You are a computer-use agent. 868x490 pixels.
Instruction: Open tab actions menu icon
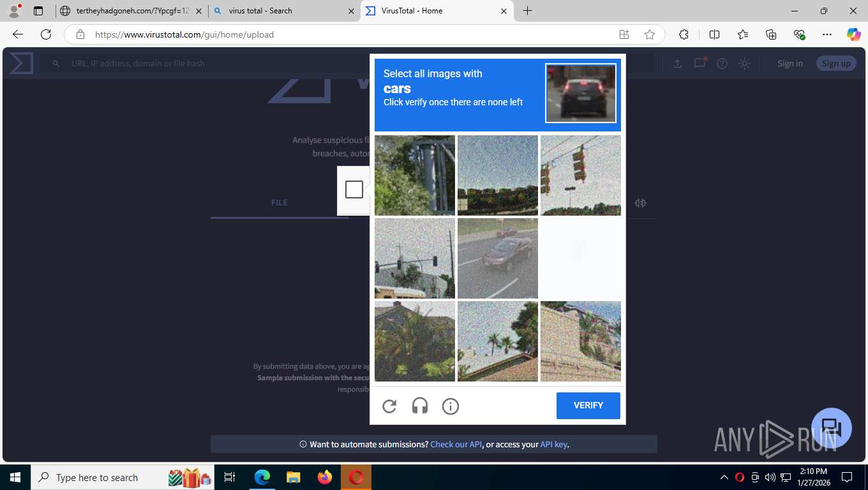click(x=38, y=11)
